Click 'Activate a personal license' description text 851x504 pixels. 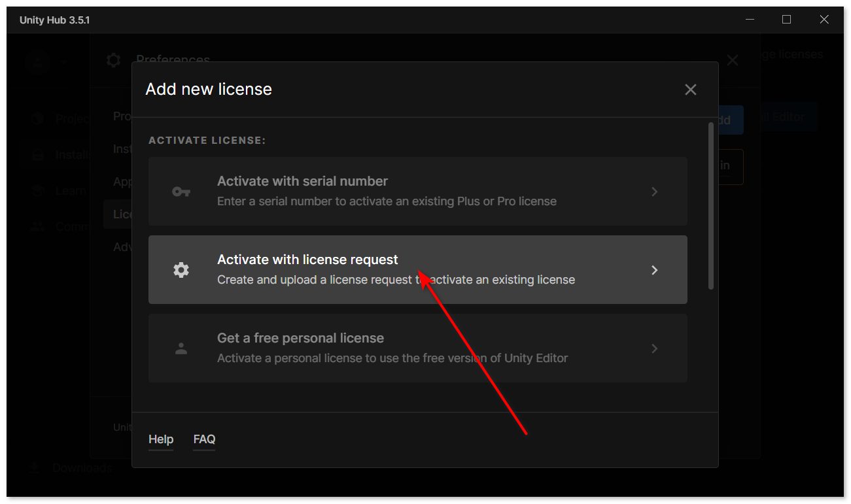point(392,358)
